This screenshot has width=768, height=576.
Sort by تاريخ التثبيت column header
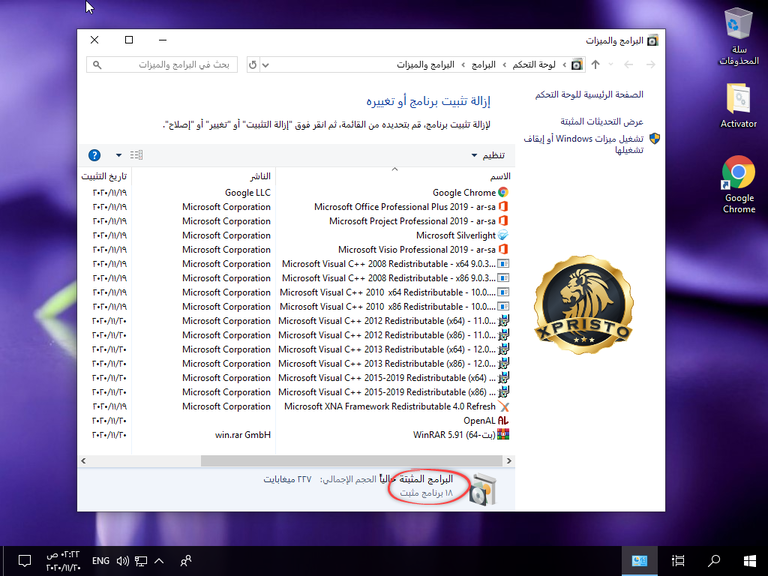tap(105, 176)
